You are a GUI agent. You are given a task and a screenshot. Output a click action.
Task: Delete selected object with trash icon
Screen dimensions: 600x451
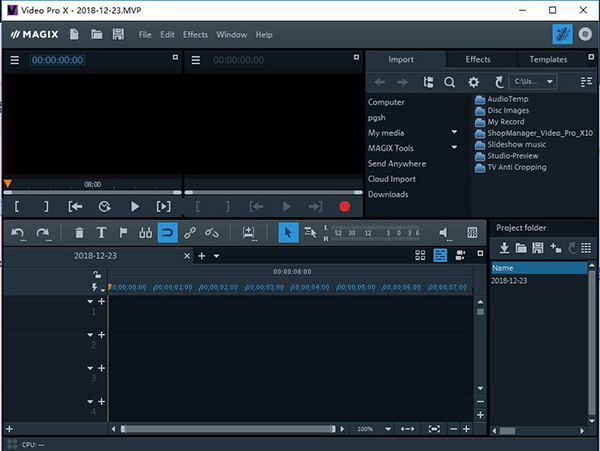pyautogui.click(x=79, y=233)
